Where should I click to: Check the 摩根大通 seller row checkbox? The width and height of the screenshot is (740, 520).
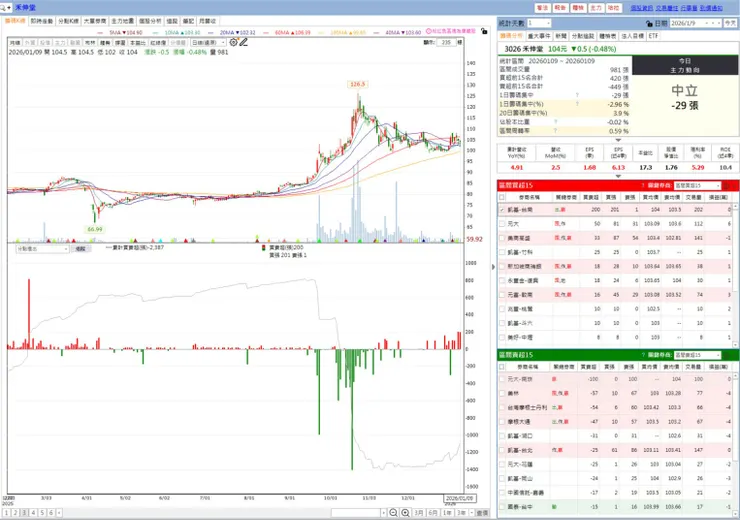pyautogui.click(x=502, y=421)
